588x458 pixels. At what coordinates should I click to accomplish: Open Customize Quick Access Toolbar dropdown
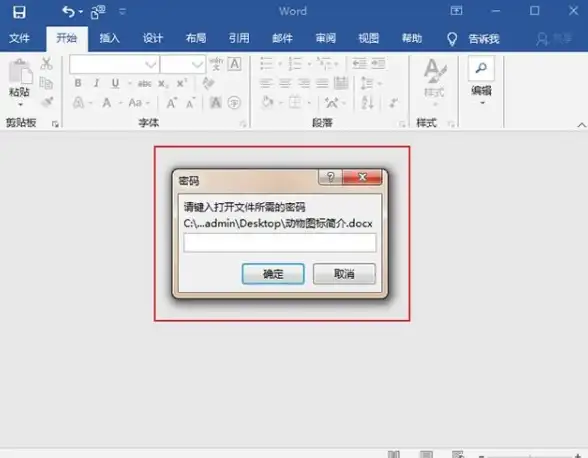(122, 12)
